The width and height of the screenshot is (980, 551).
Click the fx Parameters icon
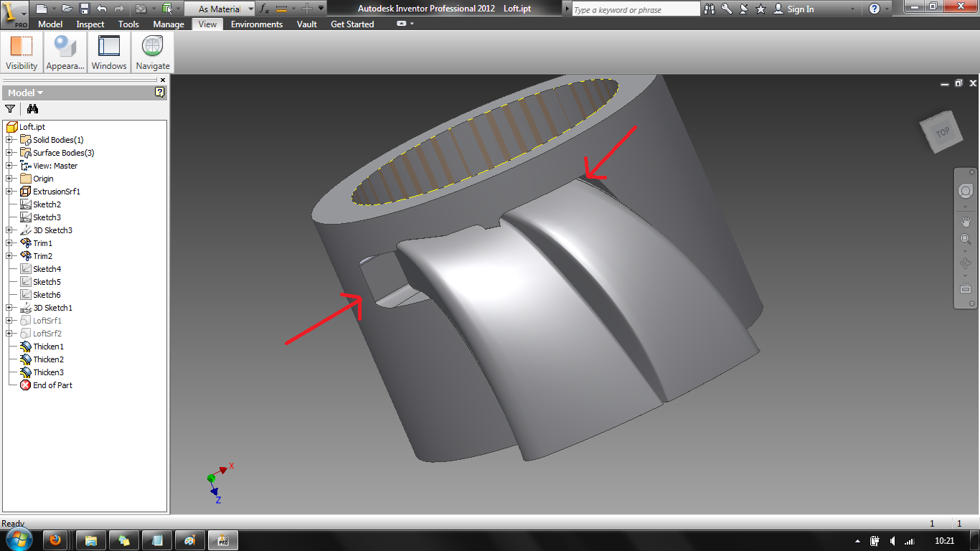(264, 9)
